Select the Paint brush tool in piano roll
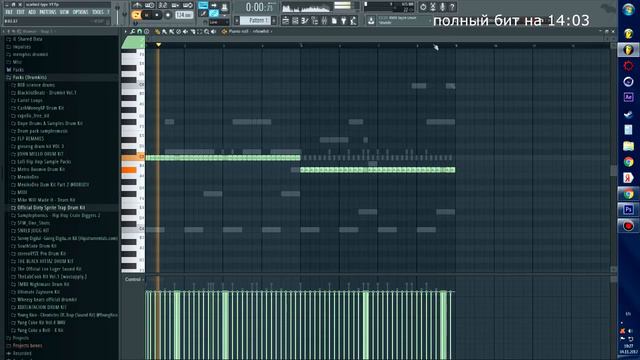 [164, 31]
